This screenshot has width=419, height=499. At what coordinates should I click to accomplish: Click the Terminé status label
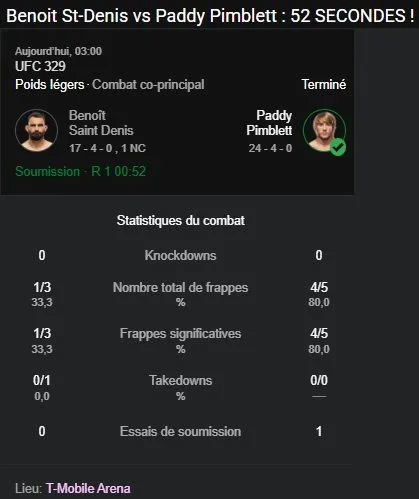(324, 84)
